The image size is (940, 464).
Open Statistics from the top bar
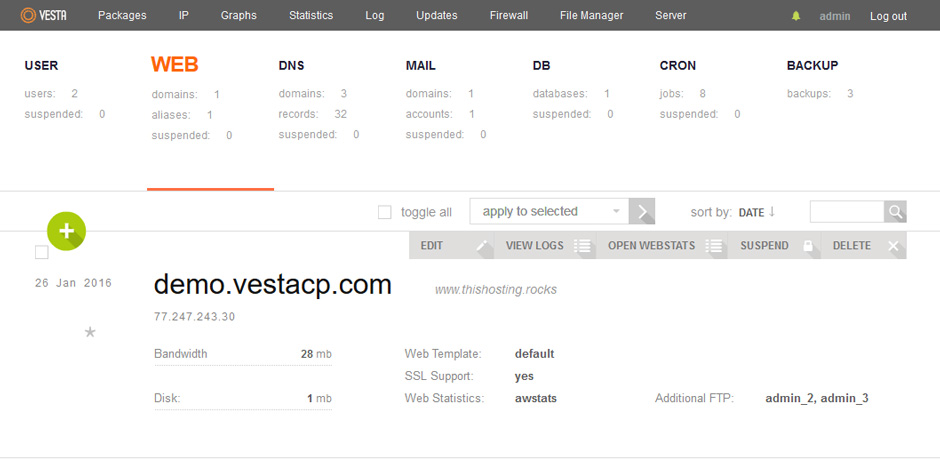pyautogui.click(x=311, y=16)
